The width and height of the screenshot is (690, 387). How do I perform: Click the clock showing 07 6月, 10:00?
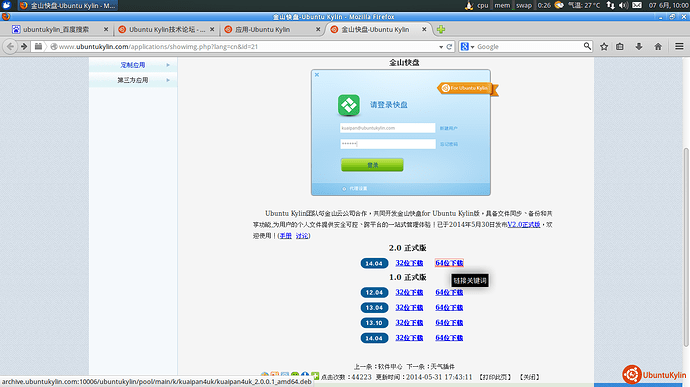(668, 5)
